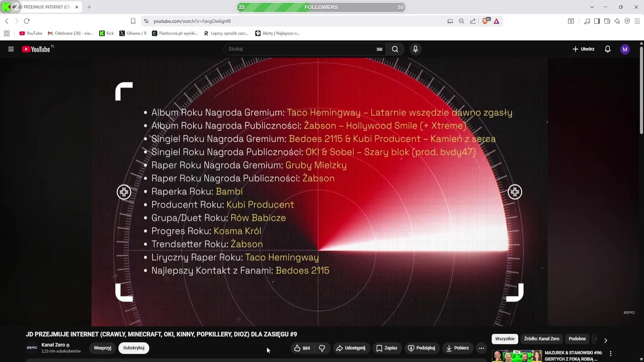Open Leo AI sparkle icon

pos(617,21)
